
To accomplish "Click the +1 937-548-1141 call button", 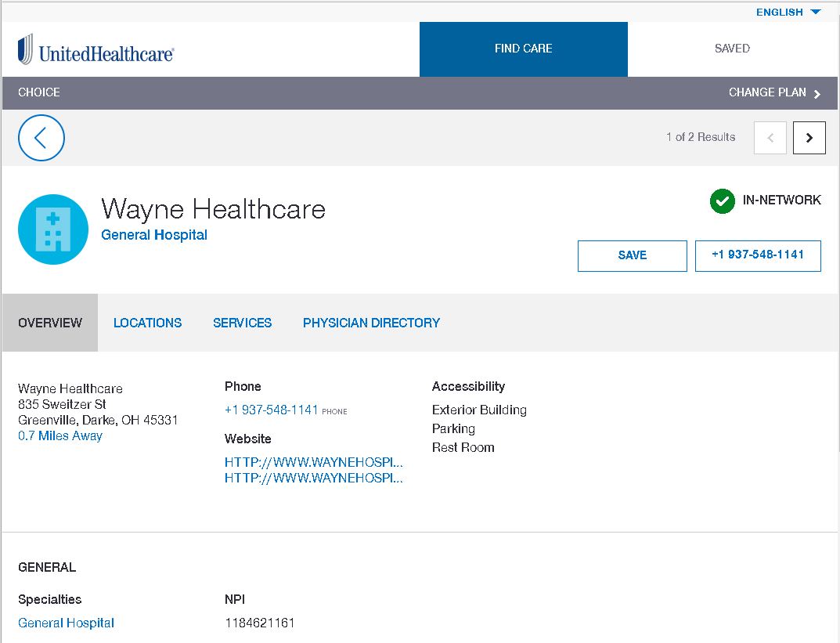I will (758, 255).
